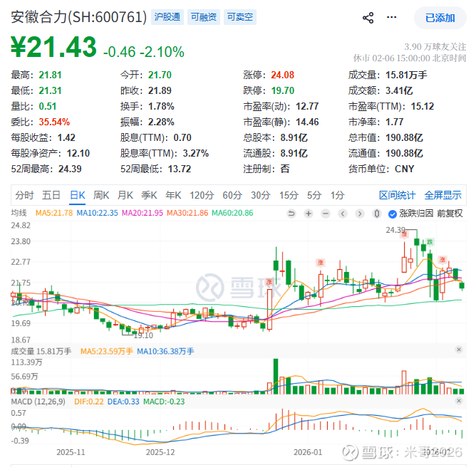Click the tallest green volume bar

click(x=276, y=377)
